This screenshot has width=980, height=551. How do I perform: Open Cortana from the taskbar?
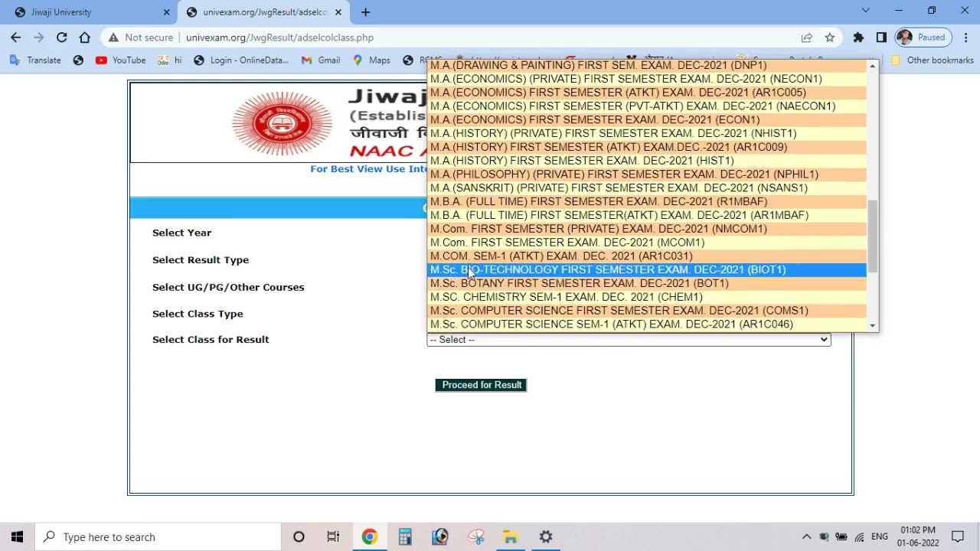click(299, 536)
